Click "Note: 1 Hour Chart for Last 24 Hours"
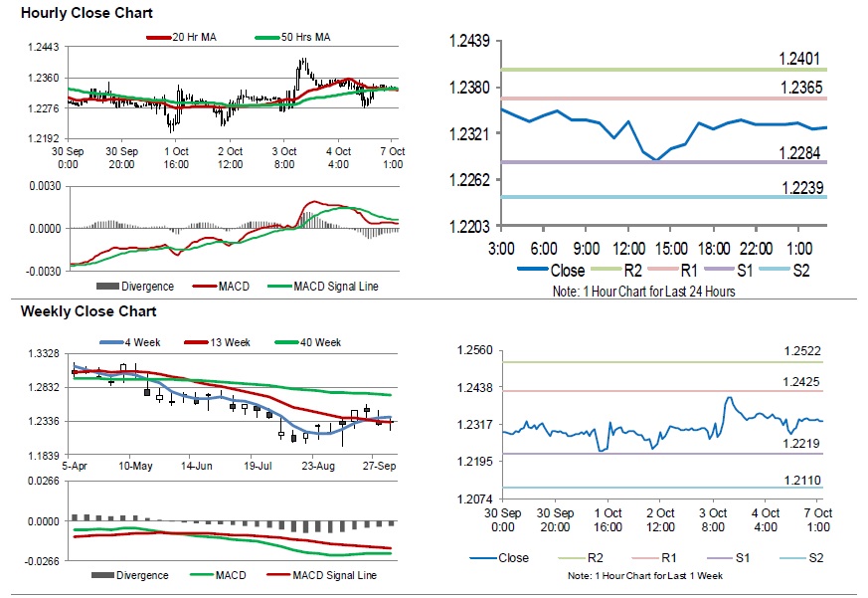 tap(644, 292)
